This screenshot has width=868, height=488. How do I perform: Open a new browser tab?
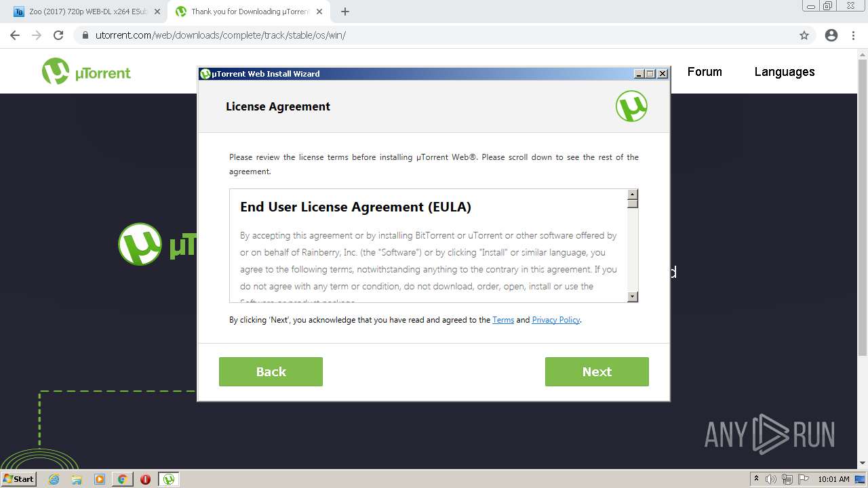pos(345,12)
